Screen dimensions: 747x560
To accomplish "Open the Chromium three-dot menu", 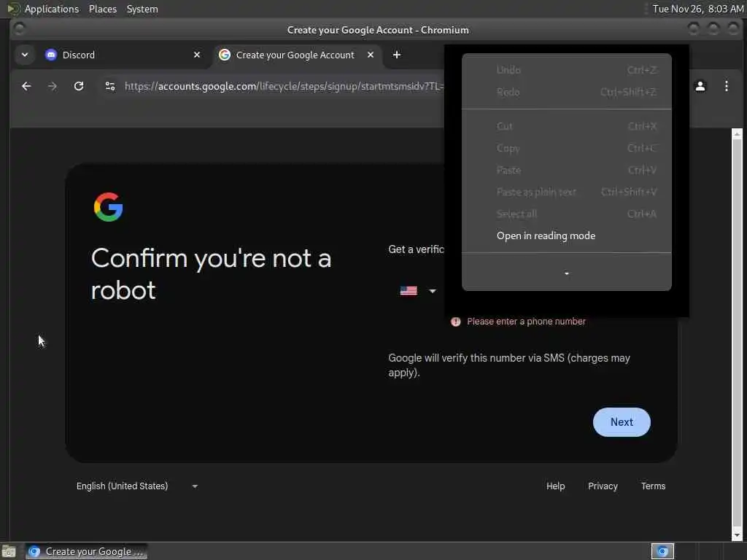I will pos(726,86).
